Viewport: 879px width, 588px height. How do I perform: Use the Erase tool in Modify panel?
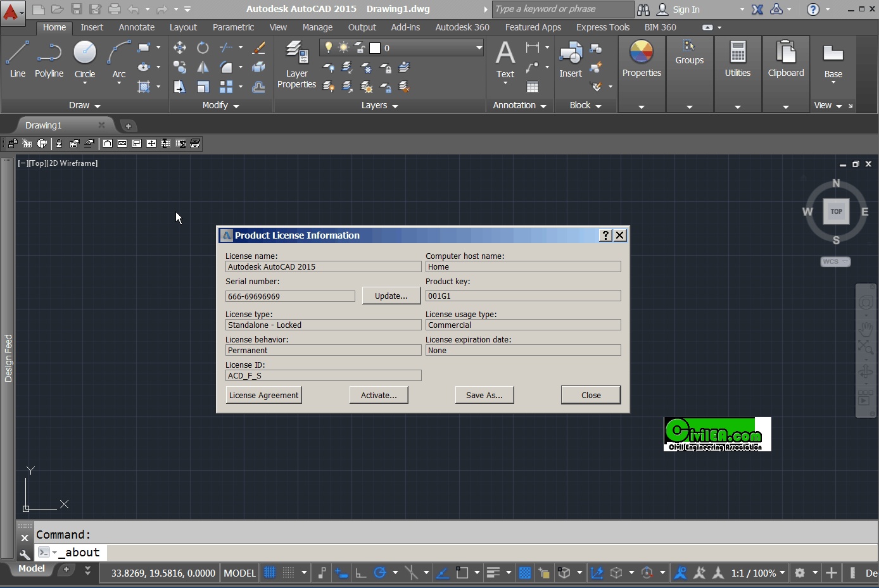258,47
